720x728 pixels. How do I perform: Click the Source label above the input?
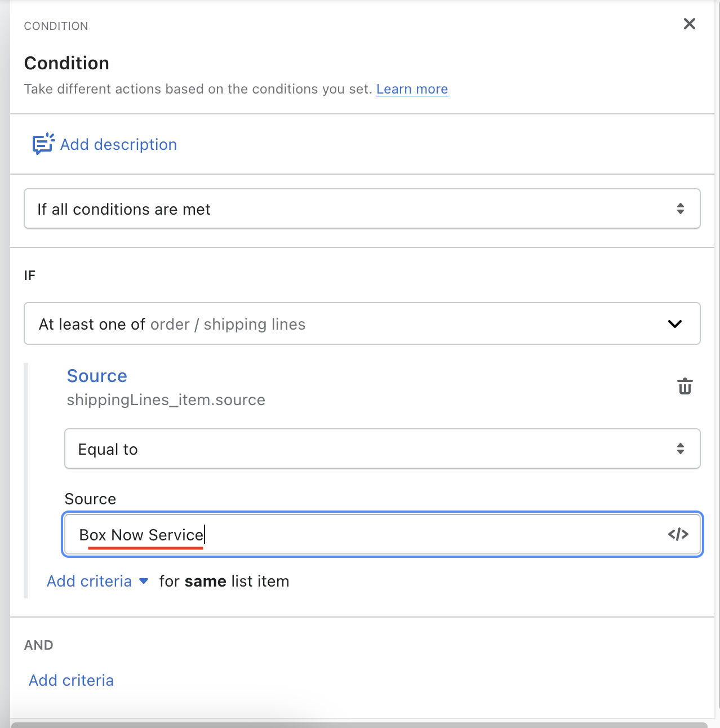[90, 499]
